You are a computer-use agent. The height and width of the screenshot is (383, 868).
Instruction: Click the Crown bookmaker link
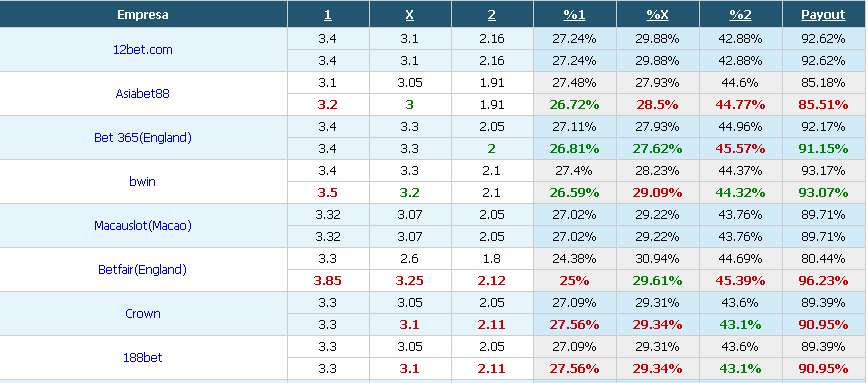pyautogui.click(x=143, y=314)
